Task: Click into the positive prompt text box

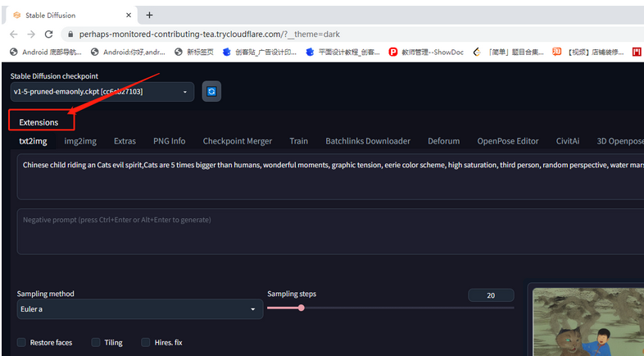Action: coord(330,176)
